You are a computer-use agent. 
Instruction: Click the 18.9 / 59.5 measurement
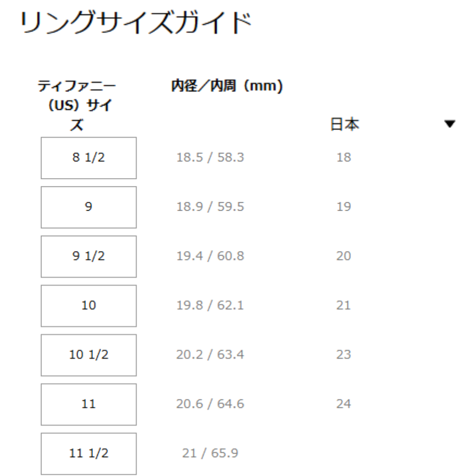pyautogui.click(x=210, y=207)
